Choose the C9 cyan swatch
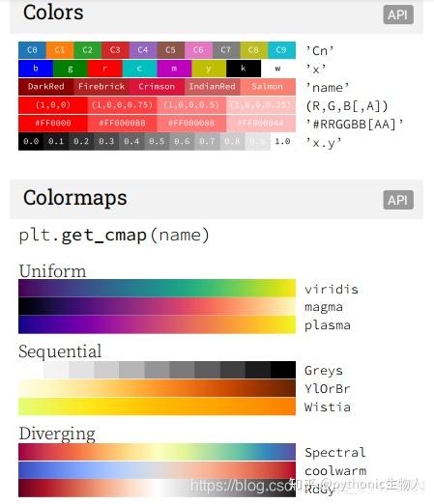Image resolution: width=434 pixels, height=504 pixels. 281,50
